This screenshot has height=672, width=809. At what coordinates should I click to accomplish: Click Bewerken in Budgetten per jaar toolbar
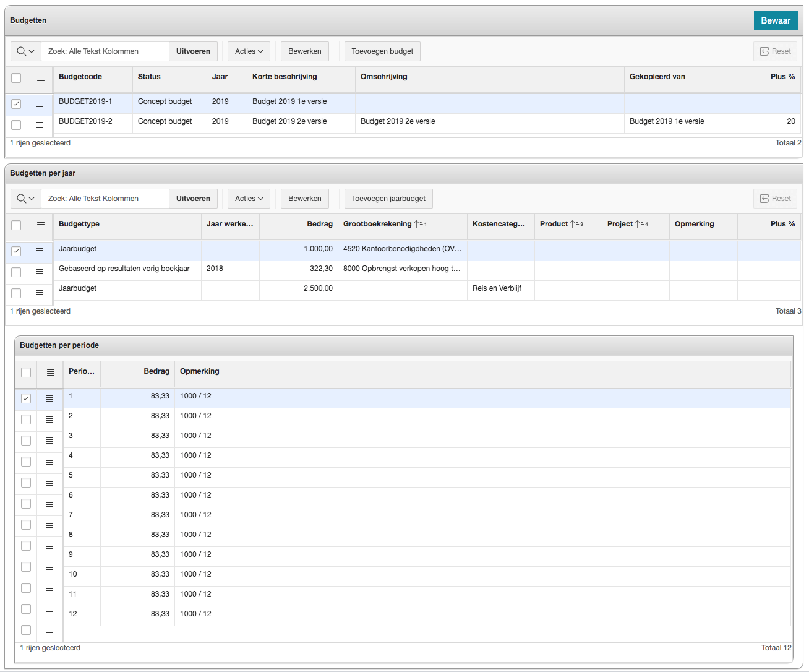305,199
